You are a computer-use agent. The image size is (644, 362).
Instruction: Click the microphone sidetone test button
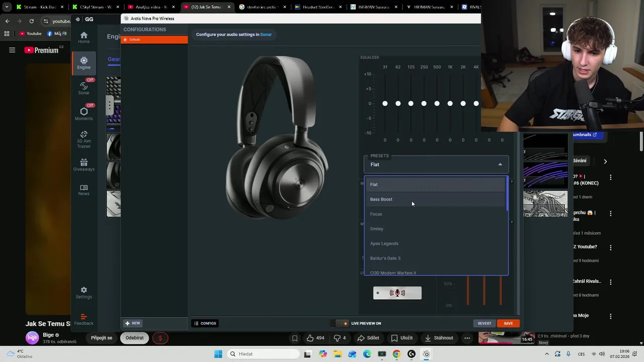click(397, 293)
